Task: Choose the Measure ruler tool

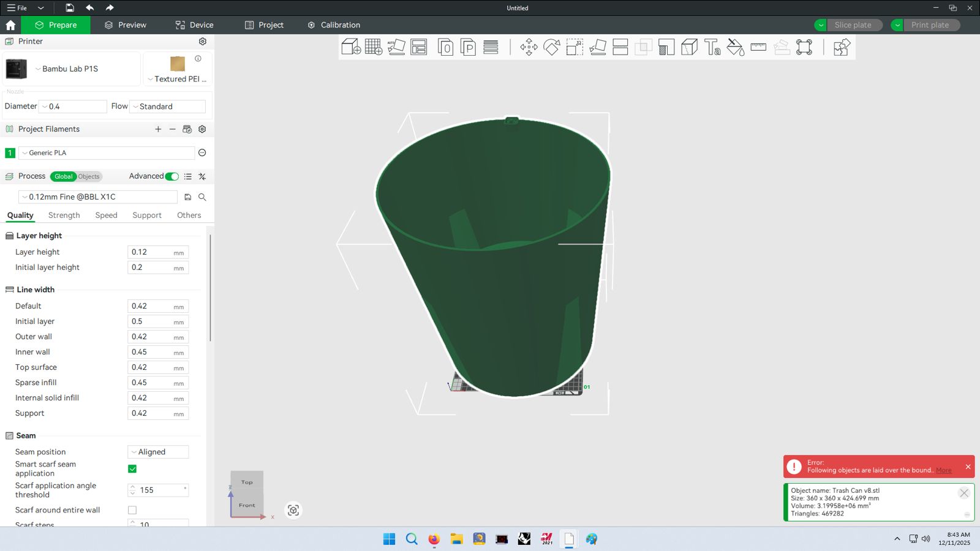Action: point(758,47)
